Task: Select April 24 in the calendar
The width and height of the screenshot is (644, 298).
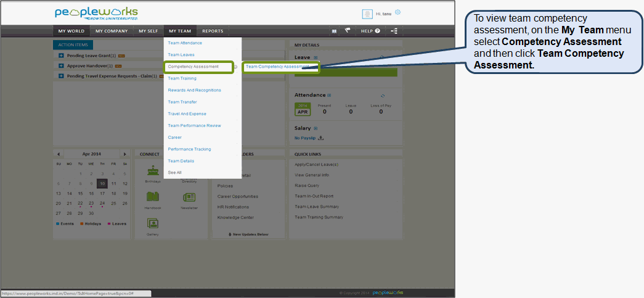Action: [x=103, y=203]
